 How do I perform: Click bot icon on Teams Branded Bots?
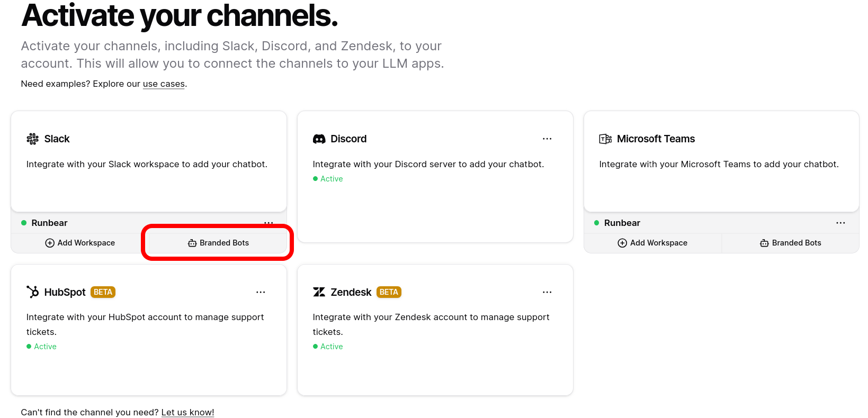(x=764, y=243)
